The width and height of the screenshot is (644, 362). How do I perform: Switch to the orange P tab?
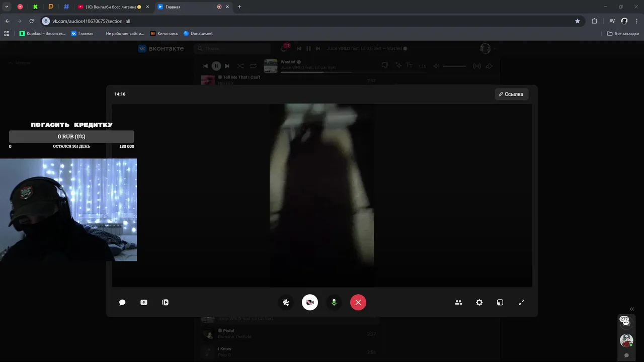(x=51, y=7)
